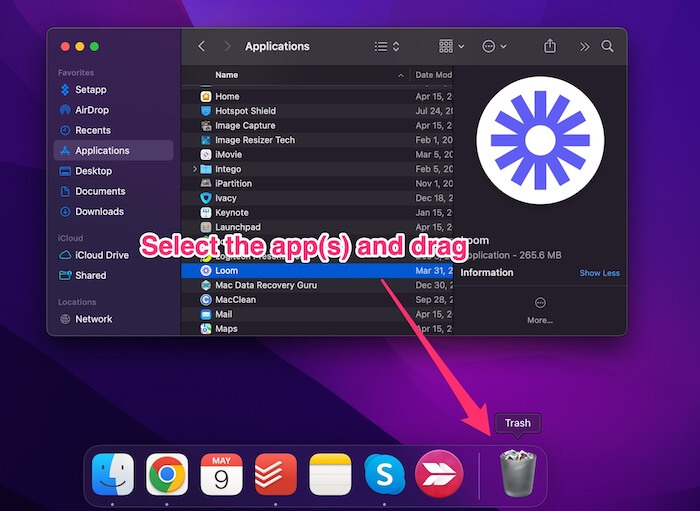Select the Mac Data Recovery Guru row
The image size is (700, 511).
317,285
